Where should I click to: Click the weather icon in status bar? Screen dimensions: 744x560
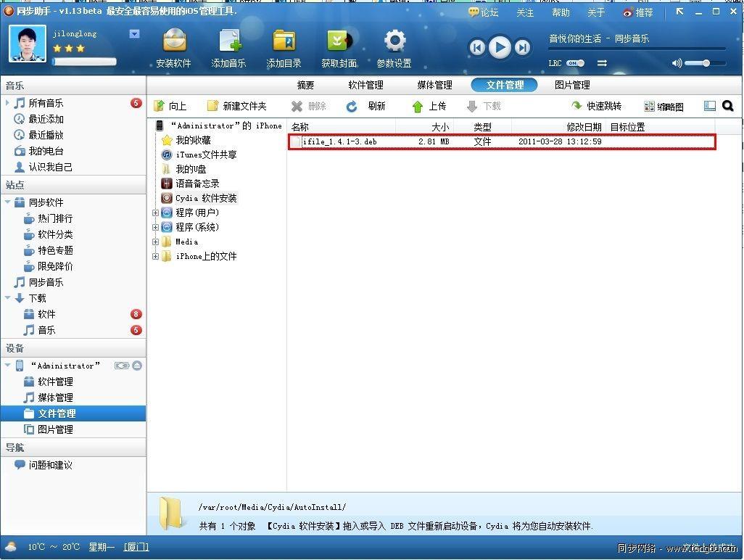click(10, 547)
